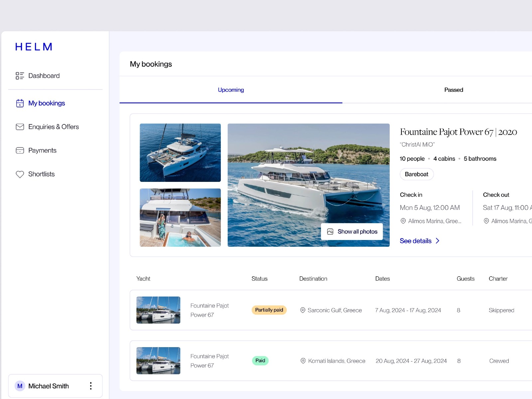Click the Partially paid status badge

269,310
